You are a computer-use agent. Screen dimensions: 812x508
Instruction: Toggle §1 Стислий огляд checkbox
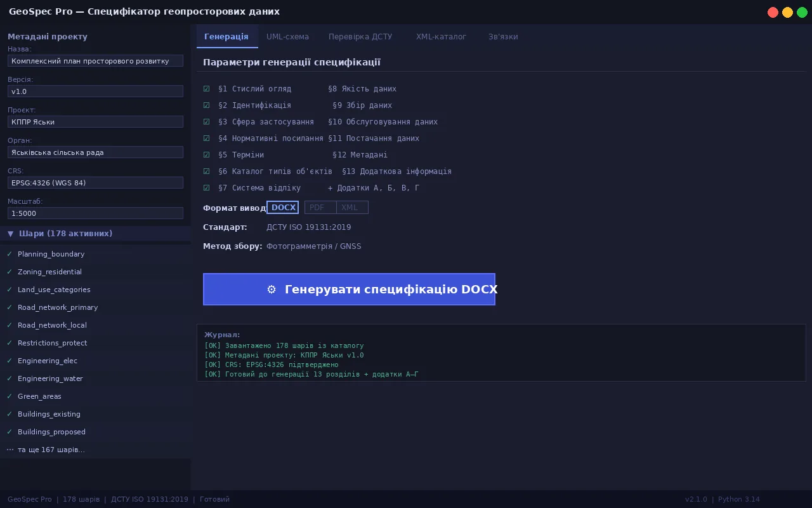tap(206, 89)
